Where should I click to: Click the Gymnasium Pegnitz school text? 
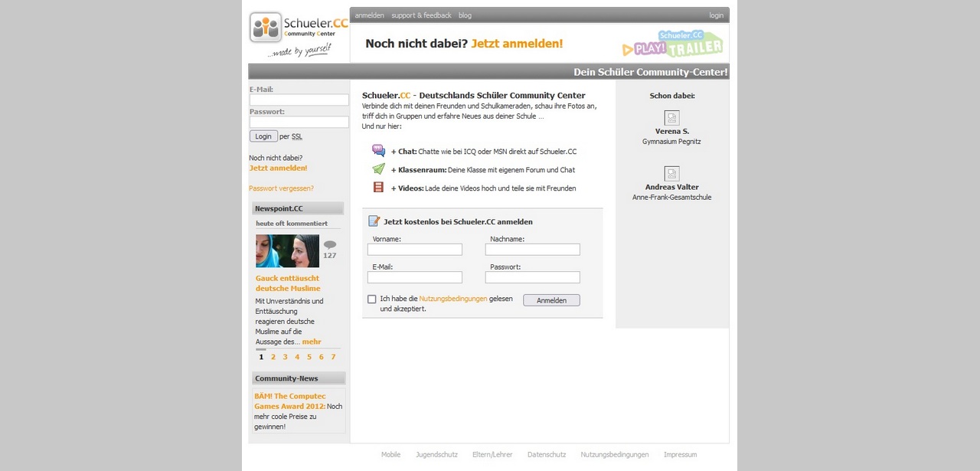pyautogui.click(x=672, y=142)
